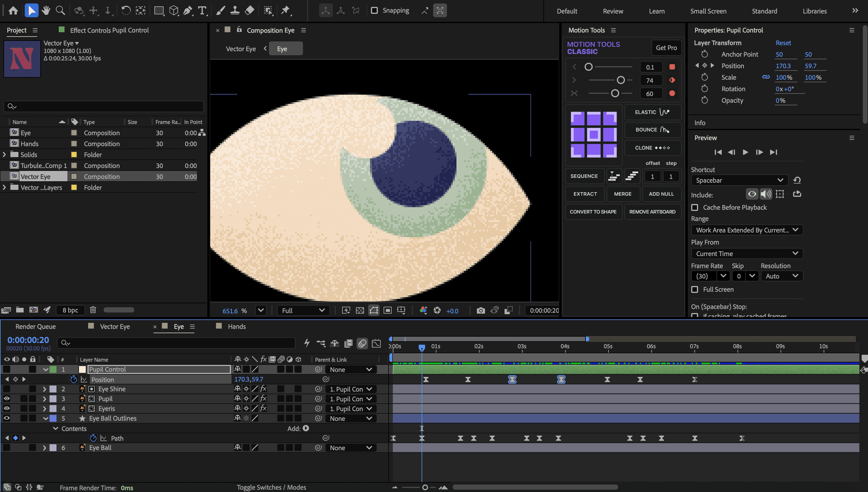Open the Full resolution dropdown
The image size is (868, 492).
(x=303, y=310)
